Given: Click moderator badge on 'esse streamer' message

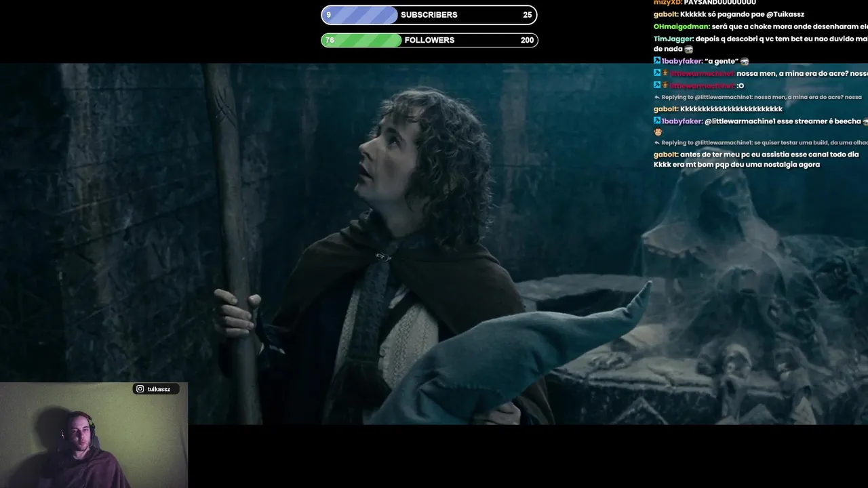Looking at the screenshot, I should (x=657, y=121).
